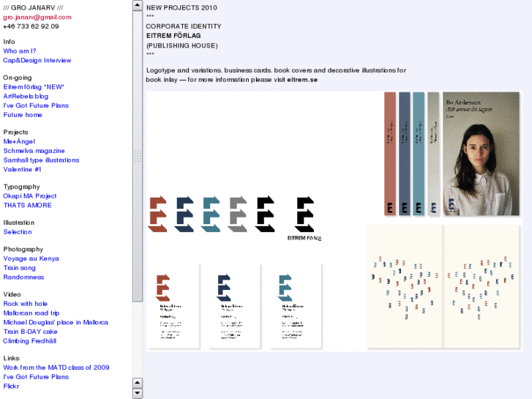The image size is (532, 399).
Task: Open the Me+Ångel project
Action: pyautogui.click(x=19, y=141)
